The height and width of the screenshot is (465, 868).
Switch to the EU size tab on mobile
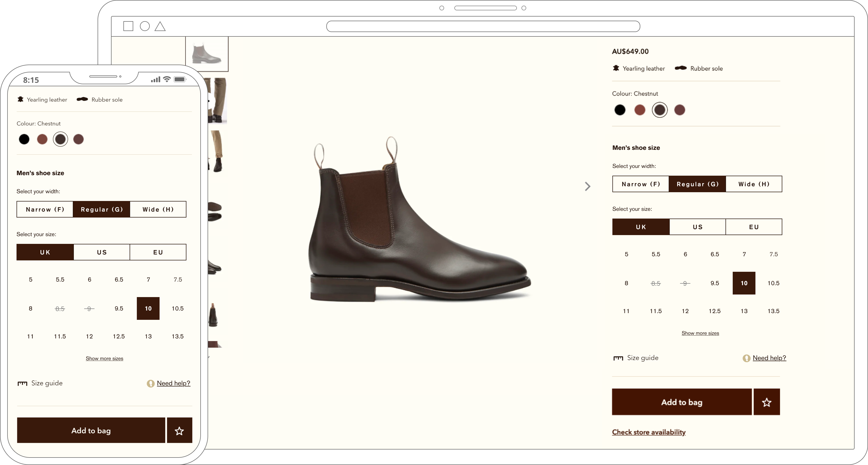158,252
